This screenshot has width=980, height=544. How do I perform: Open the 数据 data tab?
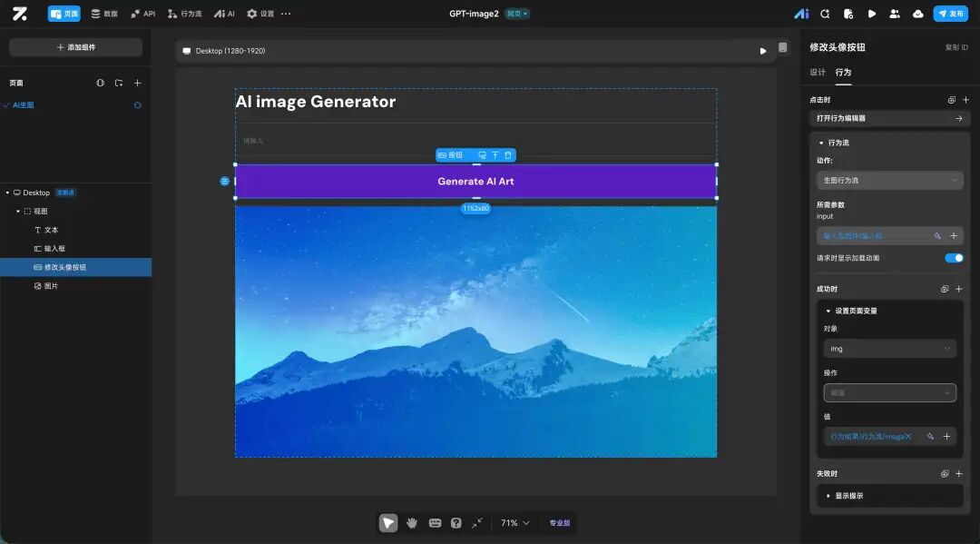[x=104, y=14]
